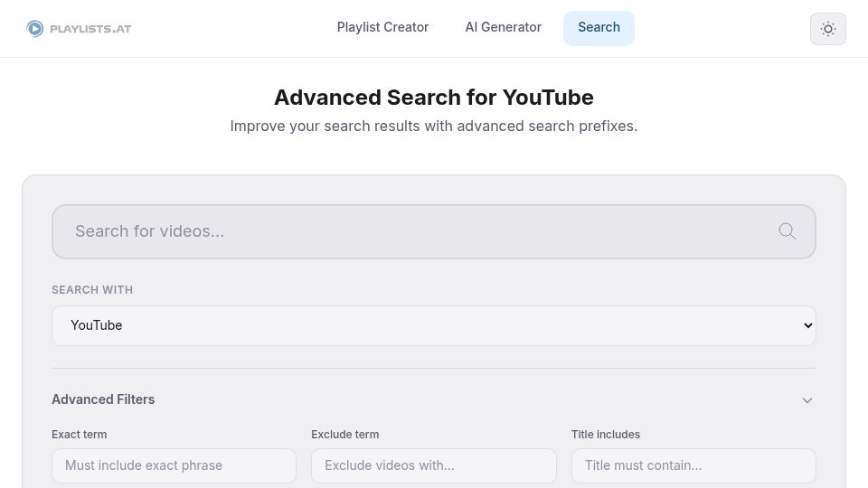The image size is (868, 488).
Task: Click the Advanced Search for YouTube heading
Action: [433, 98]
